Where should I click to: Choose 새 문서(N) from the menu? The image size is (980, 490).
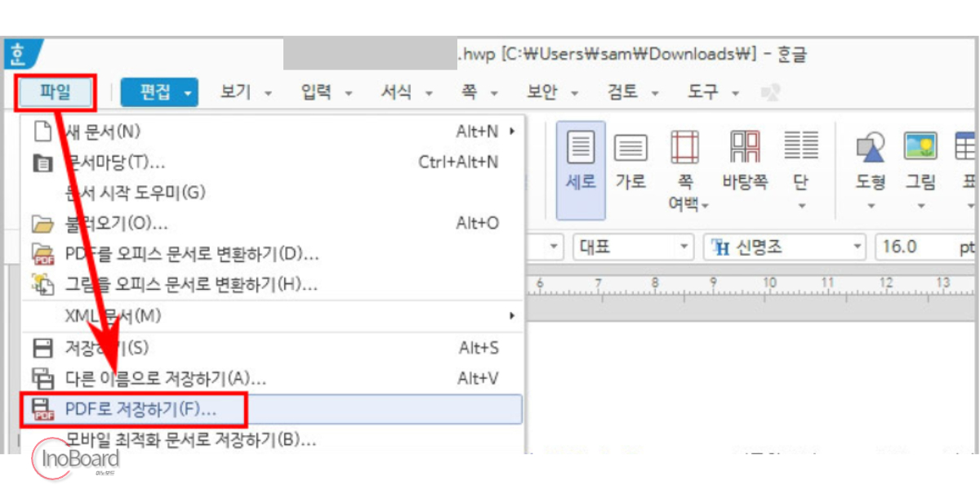pyautogui.click(x=272, y=131)
